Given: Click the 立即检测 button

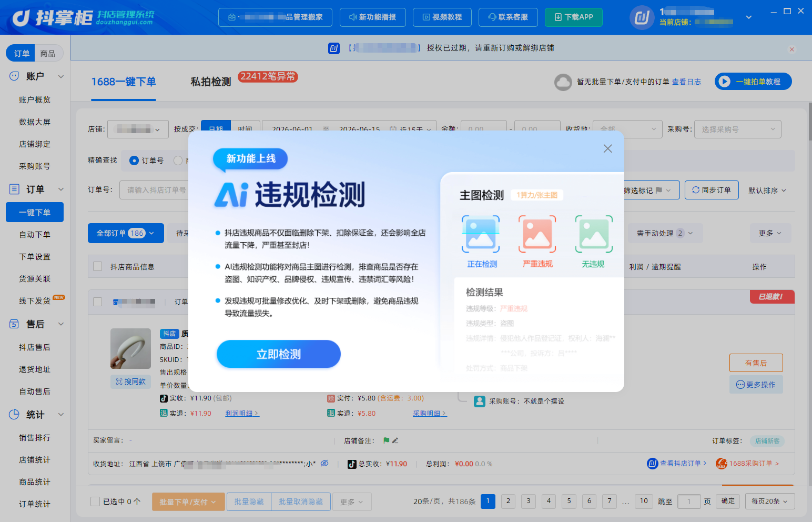Looking at the screenshot, I should 279,354.
